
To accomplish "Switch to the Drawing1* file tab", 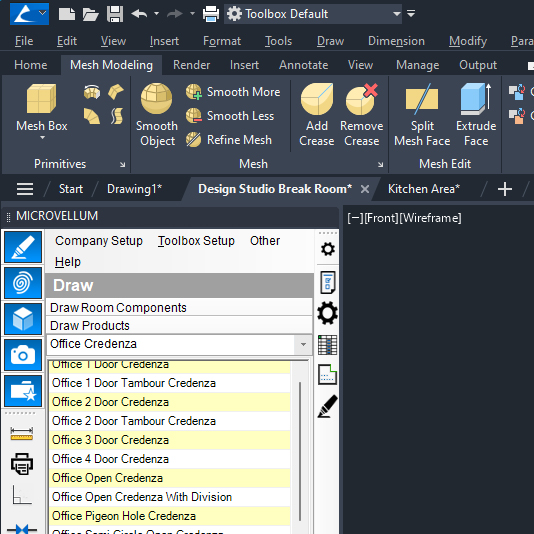I will click(135, 189).
